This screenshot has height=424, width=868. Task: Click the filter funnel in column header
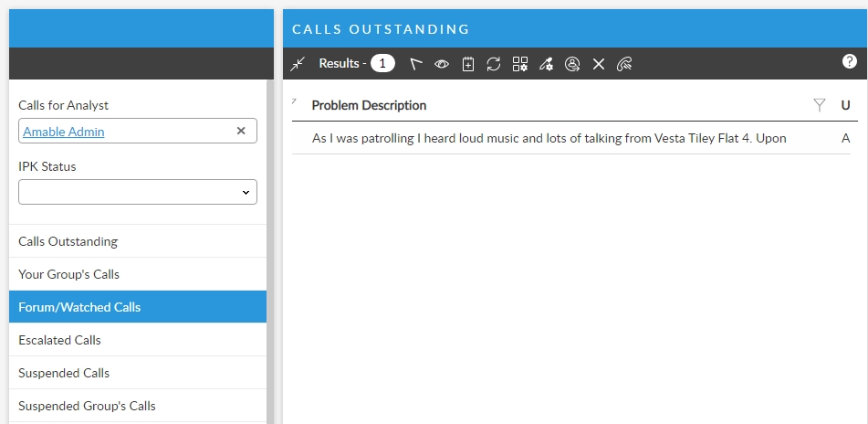pos(820,105)
